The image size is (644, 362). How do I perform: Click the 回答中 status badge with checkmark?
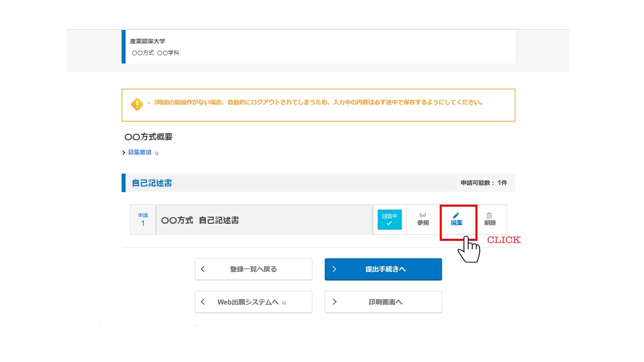[389, 220]
